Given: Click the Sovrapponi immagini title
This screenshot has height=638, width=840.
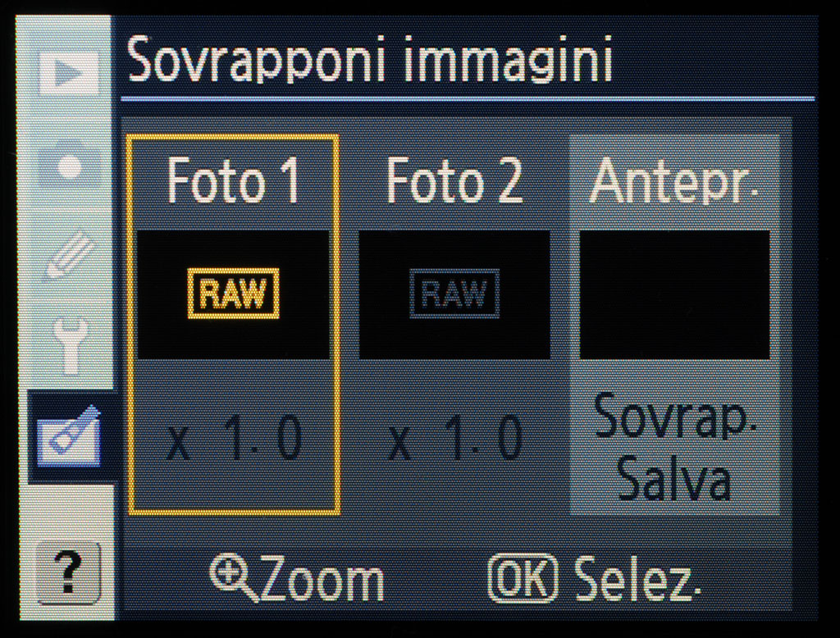Looking at the screenshot, I should tap(370, 59).
